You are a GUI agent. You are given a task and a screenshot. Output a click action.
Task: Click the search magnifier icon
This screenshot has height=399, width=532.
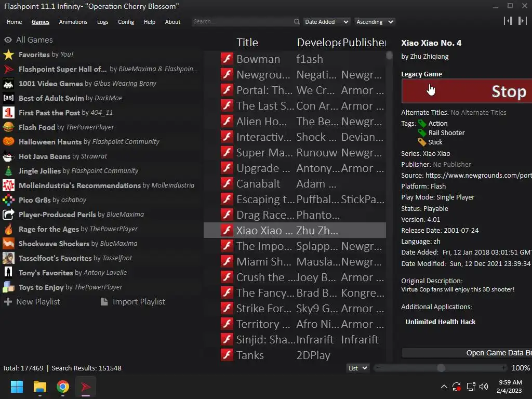[297, 22]
